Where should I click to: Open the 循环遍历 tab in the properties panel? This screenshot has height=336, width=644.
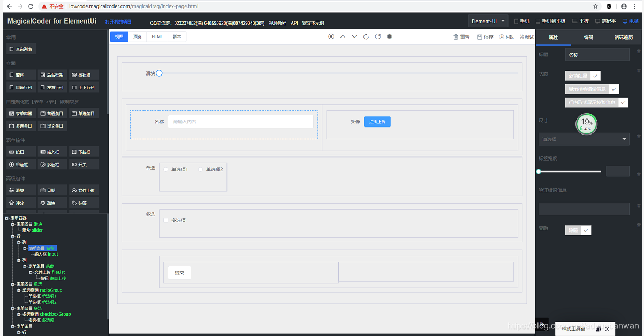point(623,38)
